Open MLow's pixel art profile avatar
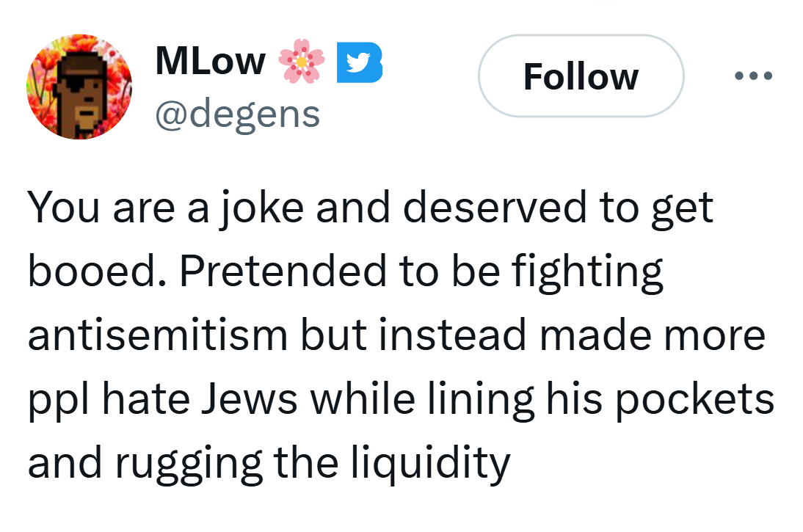 point(79,87)
